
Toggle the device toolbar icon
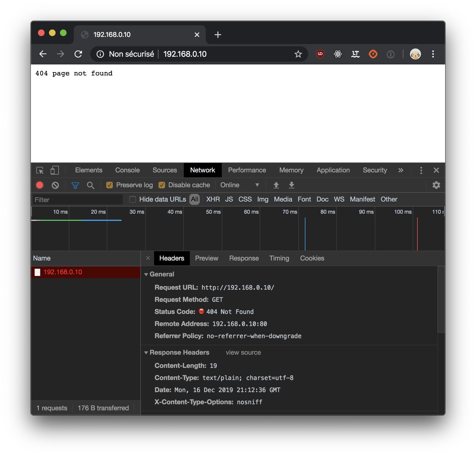click(54, 170)
